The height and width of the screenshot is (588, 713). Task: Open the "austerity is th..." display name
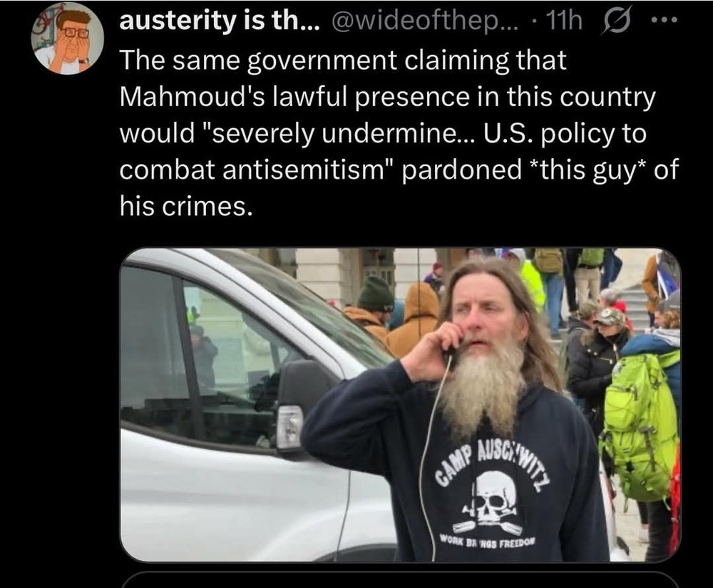tap(220, 21)
